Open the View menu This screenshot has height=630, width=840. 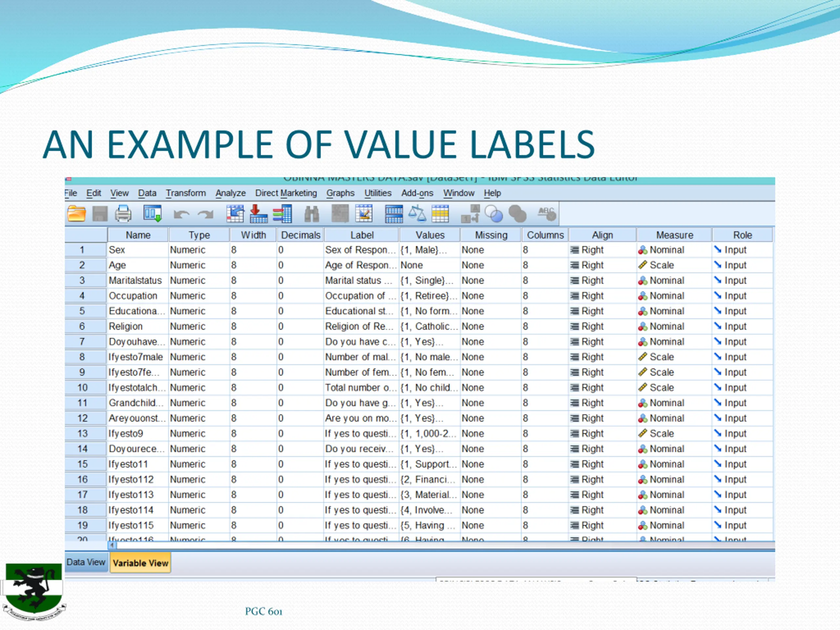point(120,193)
